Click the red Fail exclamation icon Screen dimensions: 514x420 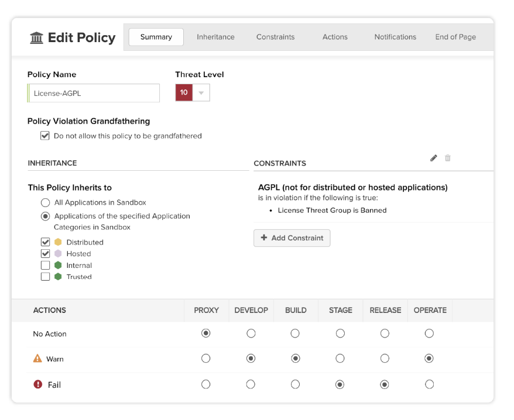pos(38,384)
